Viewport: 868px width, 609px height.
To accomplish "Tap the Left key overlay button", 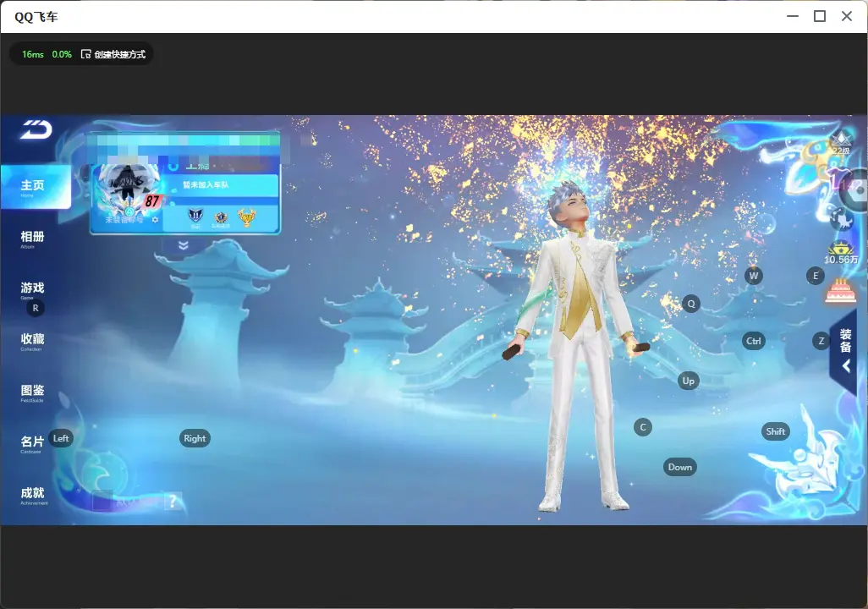I will 61,438.
